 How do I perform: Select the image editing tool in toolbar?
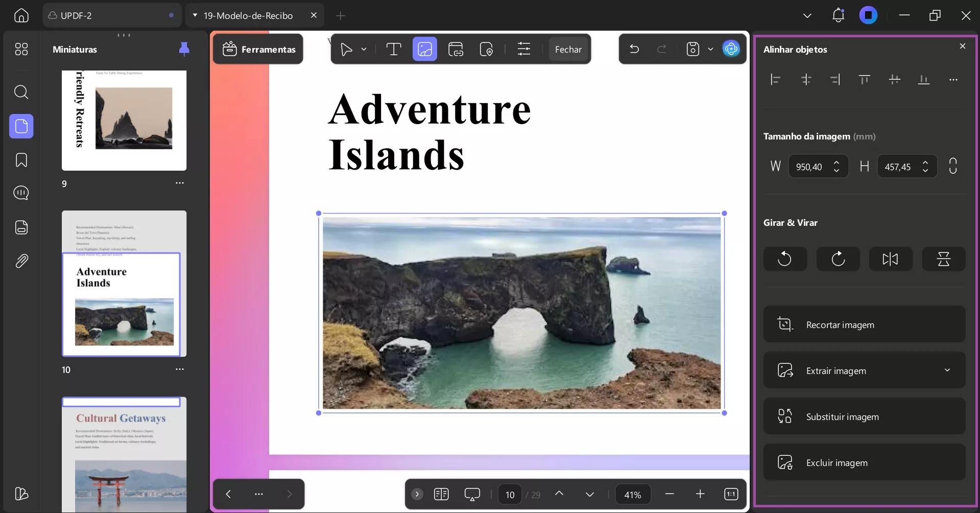coord(424,49)
